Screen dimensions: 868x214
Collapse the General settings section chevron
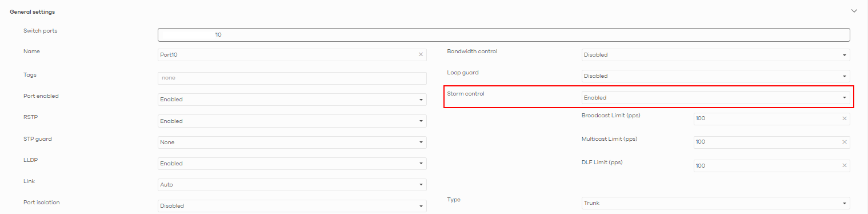click(x=854, y=11)
